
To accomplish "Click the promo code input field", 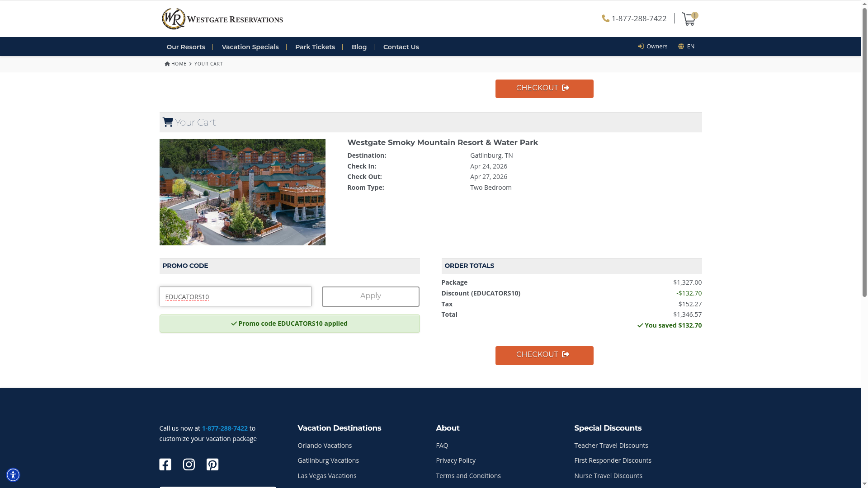I will coord(235,296).
